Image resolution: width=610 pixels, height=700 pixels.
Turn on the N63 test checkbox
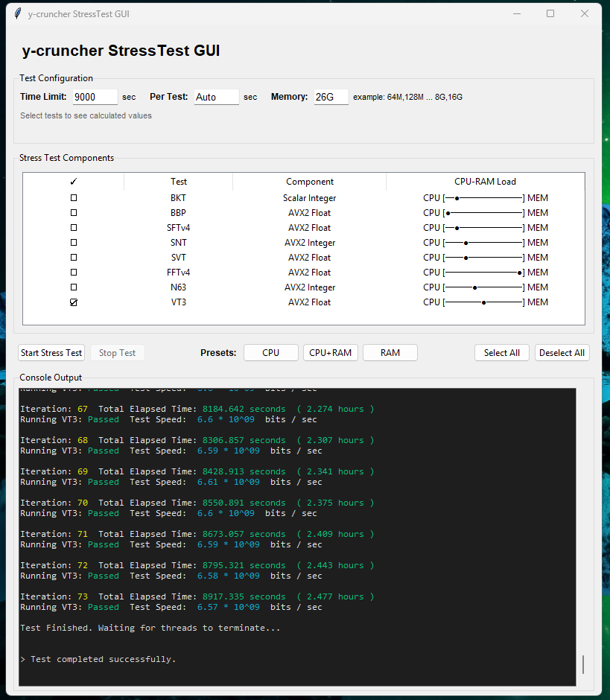74,287
